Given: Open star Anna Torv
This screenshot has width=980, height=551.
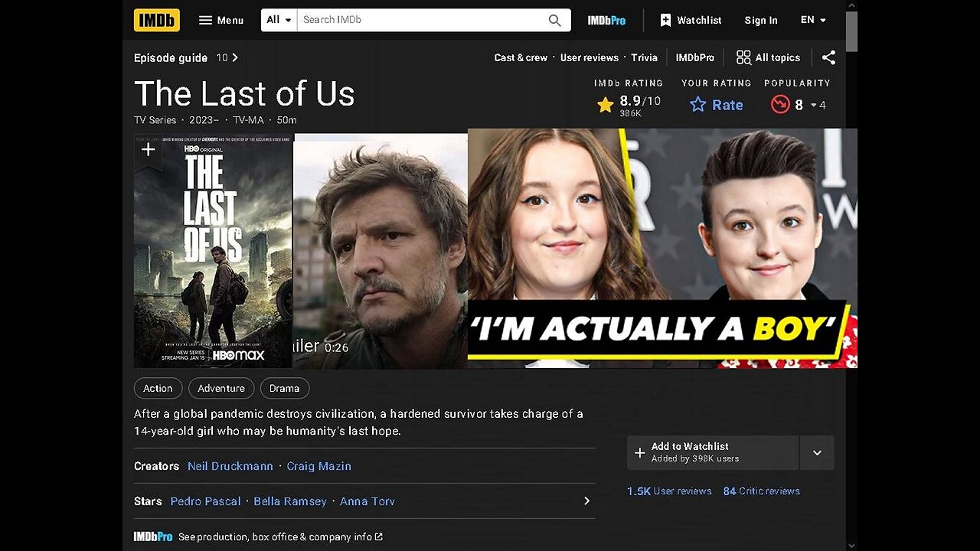Looking at the screenshot, I should click(x=367, y=501).
